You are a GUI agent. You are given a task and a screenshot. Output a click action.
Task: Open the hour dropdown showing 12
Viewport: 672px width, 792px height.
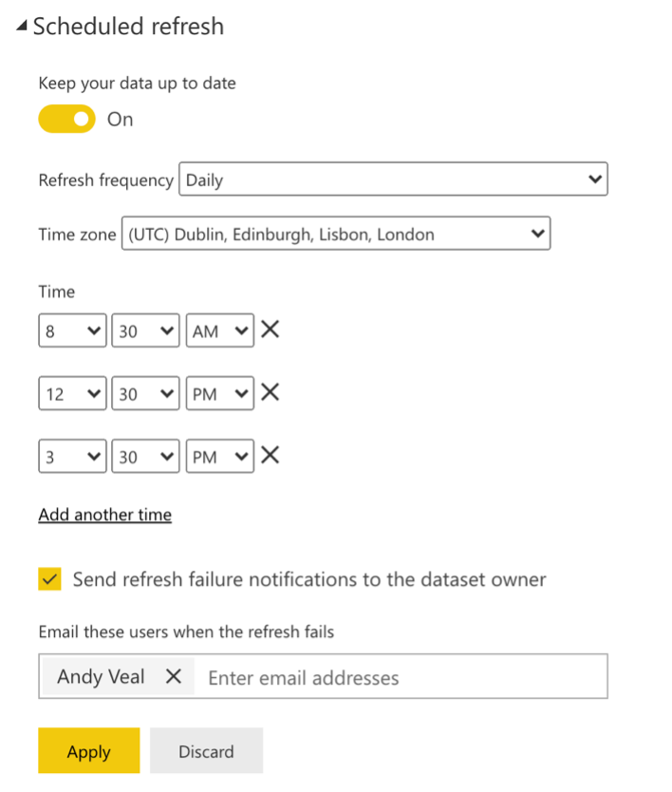(x=72, y=393)
